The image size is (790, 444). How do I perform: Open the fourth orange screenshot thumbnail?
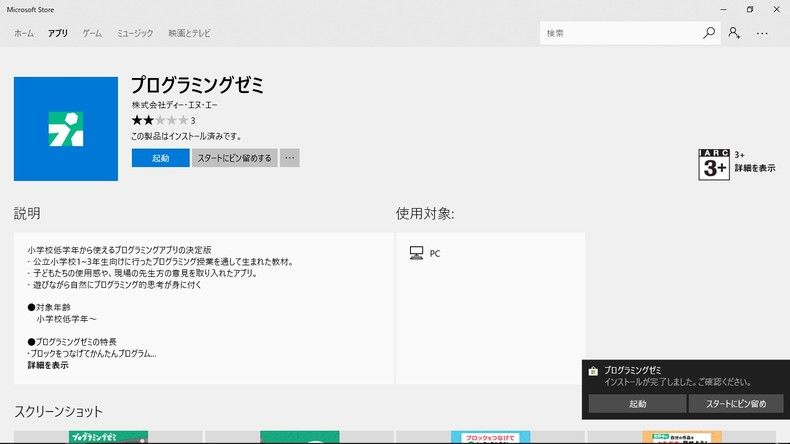[682, 437]
